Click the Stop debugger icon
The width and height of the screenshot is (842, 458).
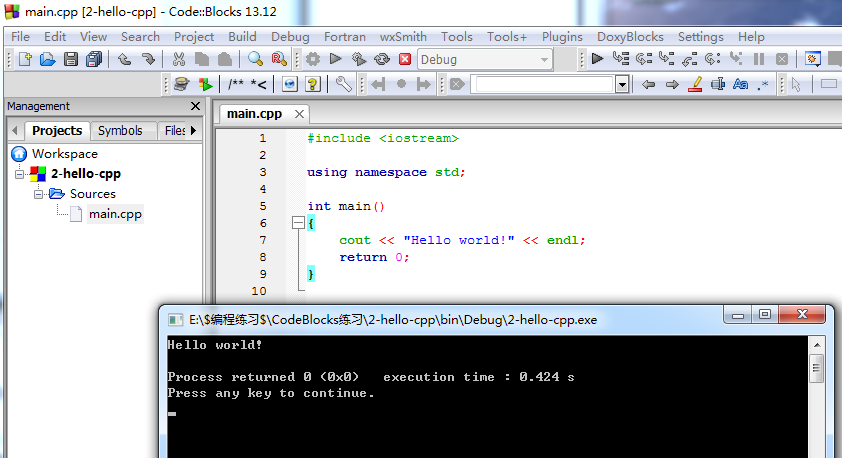782,59
